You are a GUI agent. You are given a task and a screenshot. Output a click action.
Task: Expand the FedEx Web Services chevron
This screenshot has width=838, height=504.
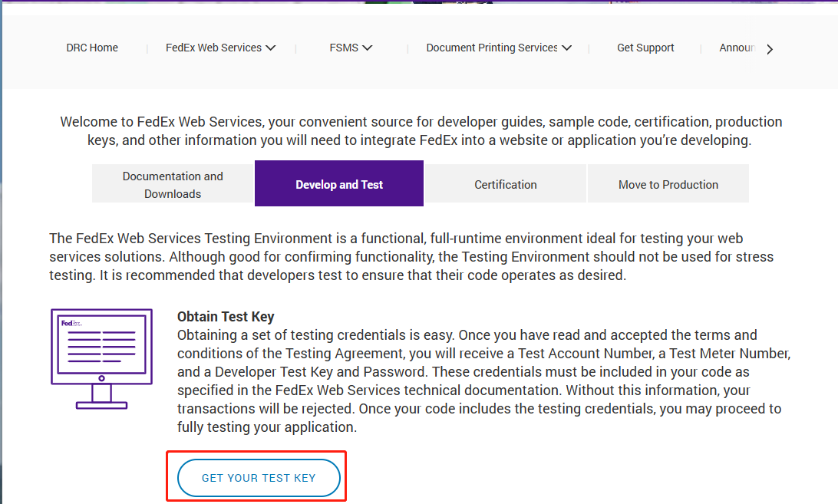(271, 48)
